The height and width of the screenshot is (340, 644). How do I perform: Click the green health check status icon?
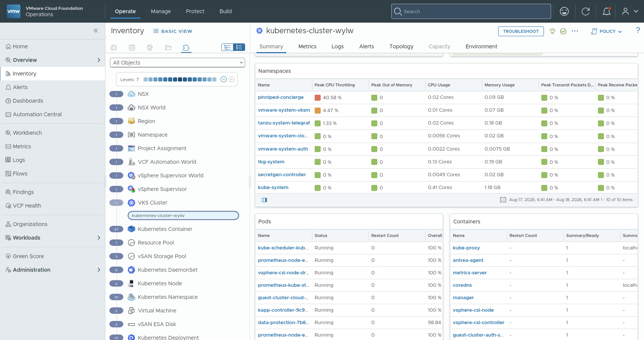(563, 31)
